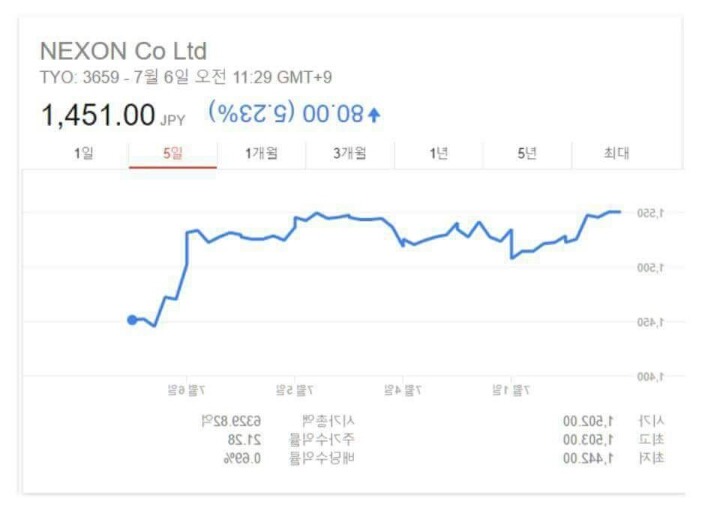Click the mirrored 1,450 axis label

pyautogui.click(x=651, y=323)
